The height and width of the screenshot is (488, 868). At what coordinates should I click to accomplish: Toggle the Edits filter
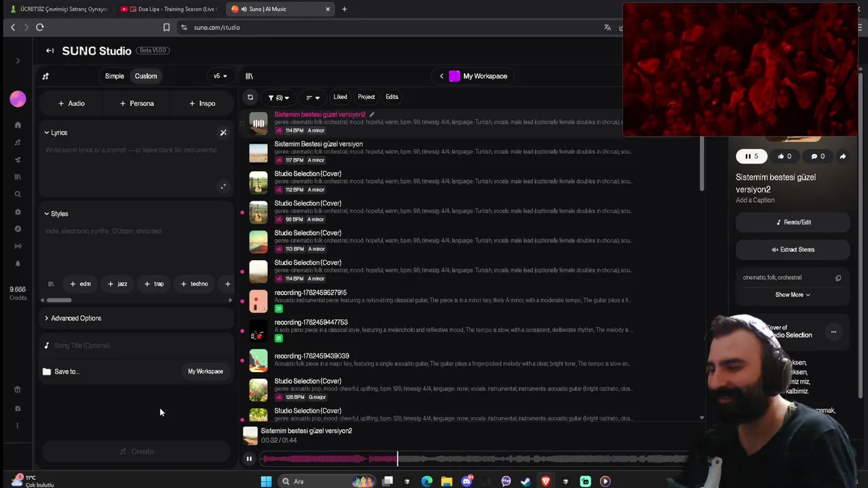tap(392, 97)
